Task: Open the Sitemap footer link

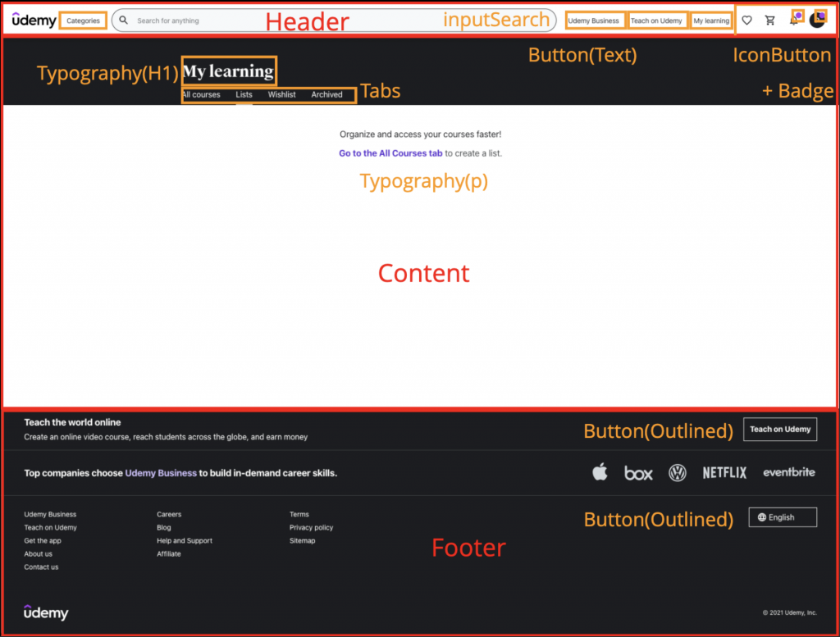Action: point(303,540)
